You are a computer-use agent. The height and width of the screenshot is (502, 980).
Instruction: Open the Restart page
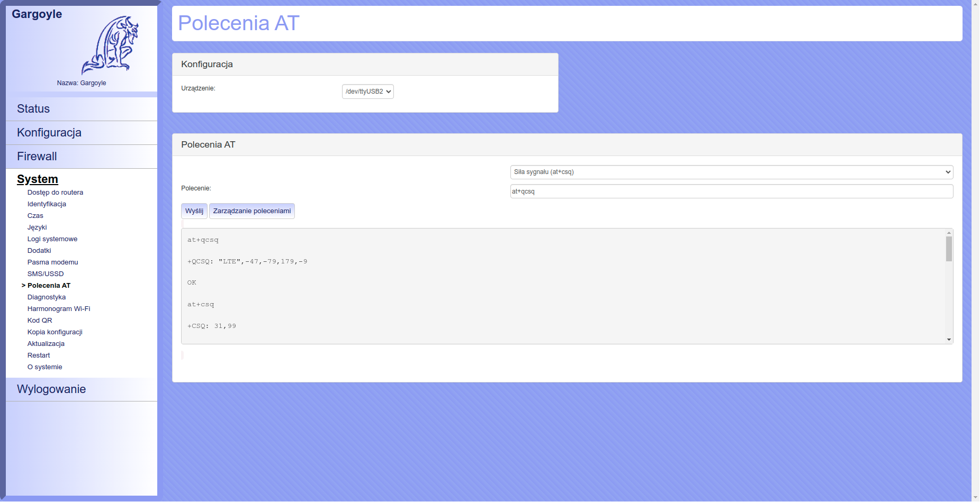point(39,355)
